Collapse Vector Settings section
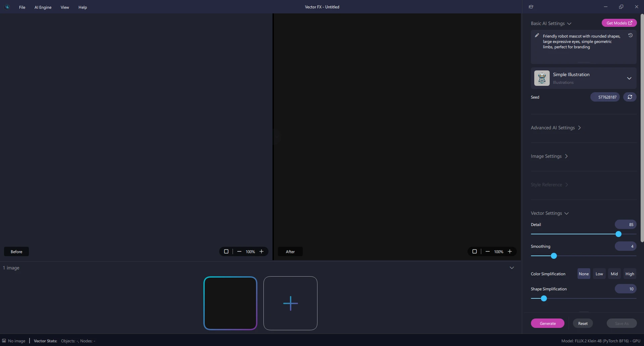 pos(550,213)
